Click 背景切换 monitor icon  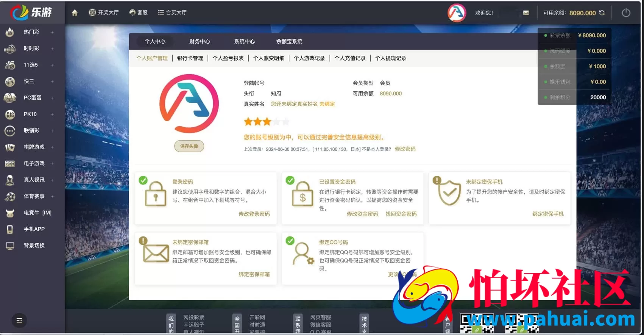pos(10,246)
